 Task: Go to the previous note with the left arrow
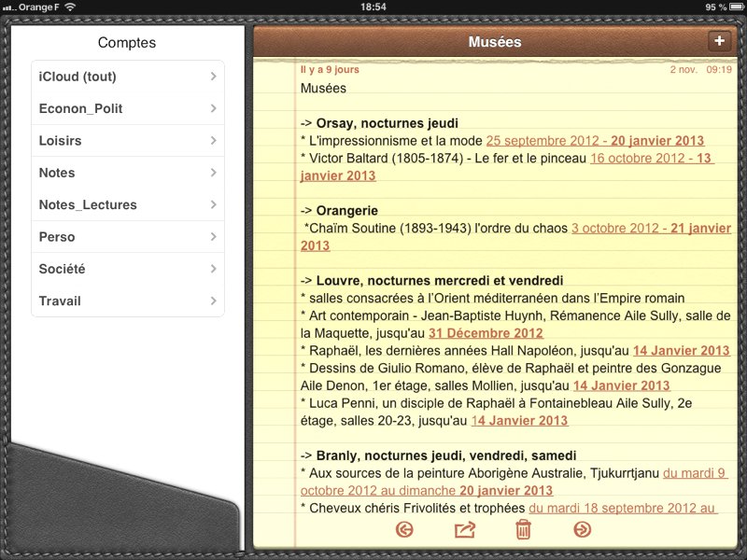click(404, 530)
